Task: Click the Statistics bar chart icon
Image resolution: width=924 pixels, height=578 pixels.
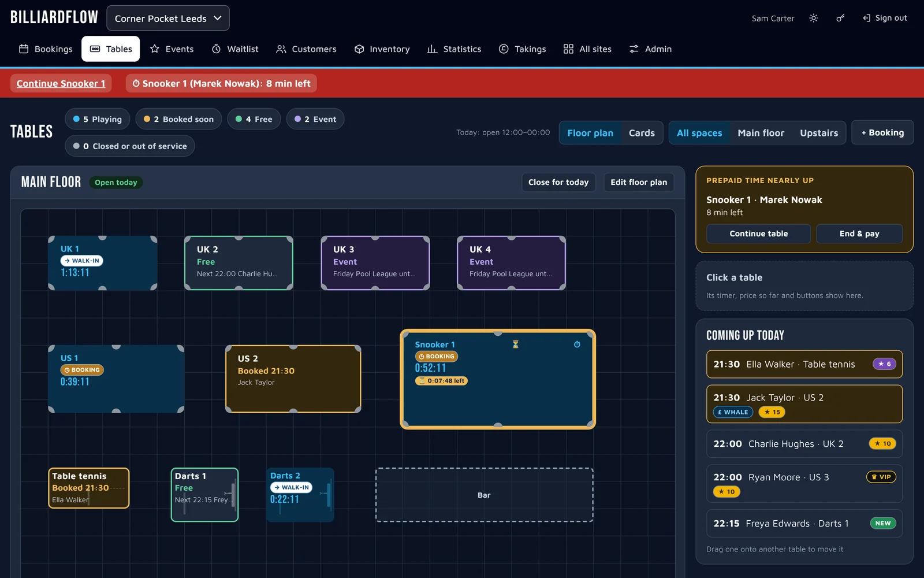Action: 432,49
